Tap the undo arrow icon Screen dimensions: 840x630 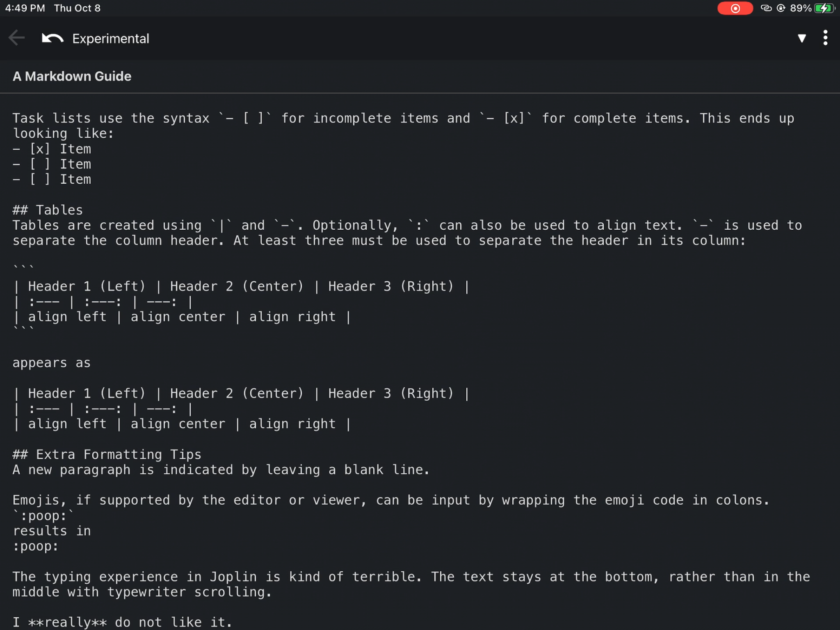tap(52, 39)
